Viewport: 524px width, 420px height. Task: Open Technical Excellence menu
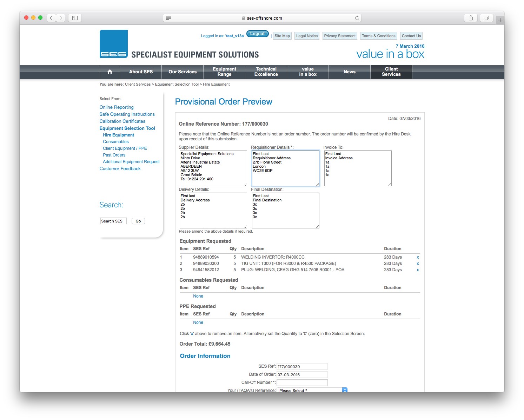point(266,72)
